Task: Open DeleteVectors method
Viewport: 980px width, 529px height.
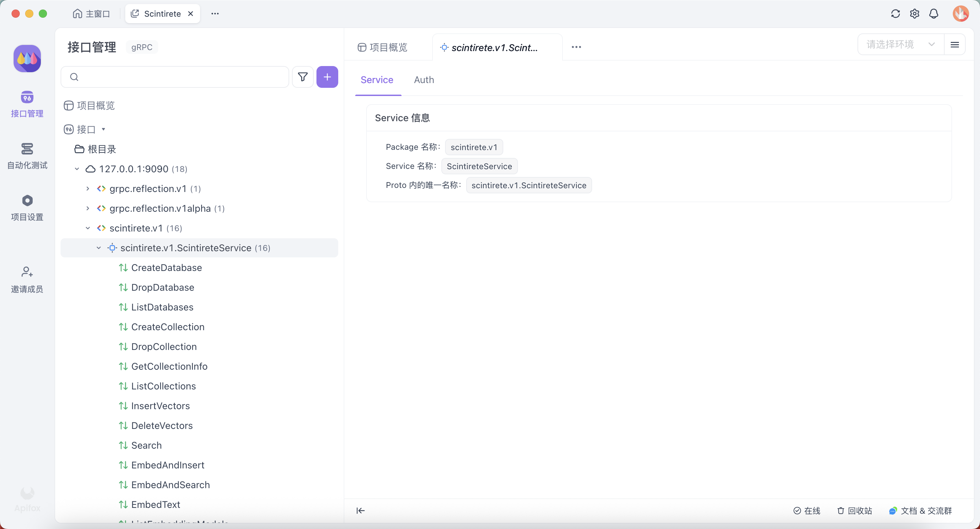Action: 162,426
